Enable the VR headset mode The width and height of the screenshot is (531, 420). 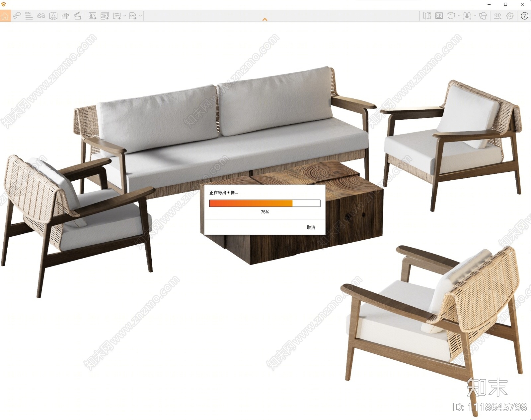click(483, 16)
